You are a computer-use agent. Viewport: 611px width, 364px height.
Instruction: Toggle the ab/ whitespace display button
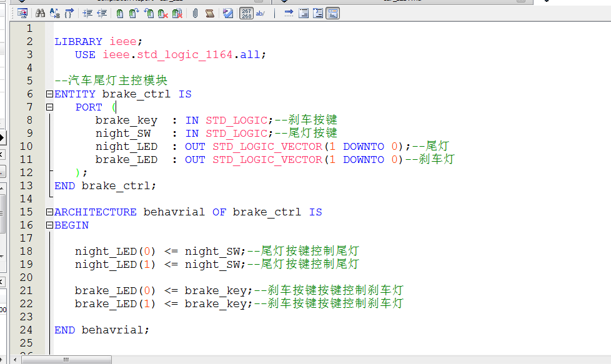[x=261, y=13]
